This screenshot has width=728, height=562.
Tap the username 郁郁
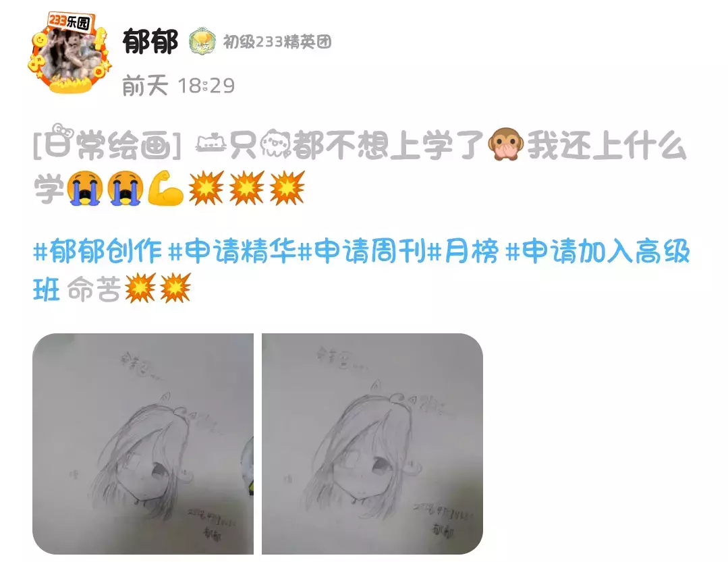150,42
